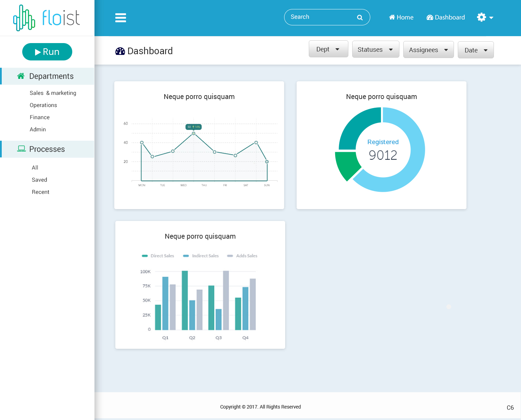Expand the Assignees dropdown

coord(428,50)
